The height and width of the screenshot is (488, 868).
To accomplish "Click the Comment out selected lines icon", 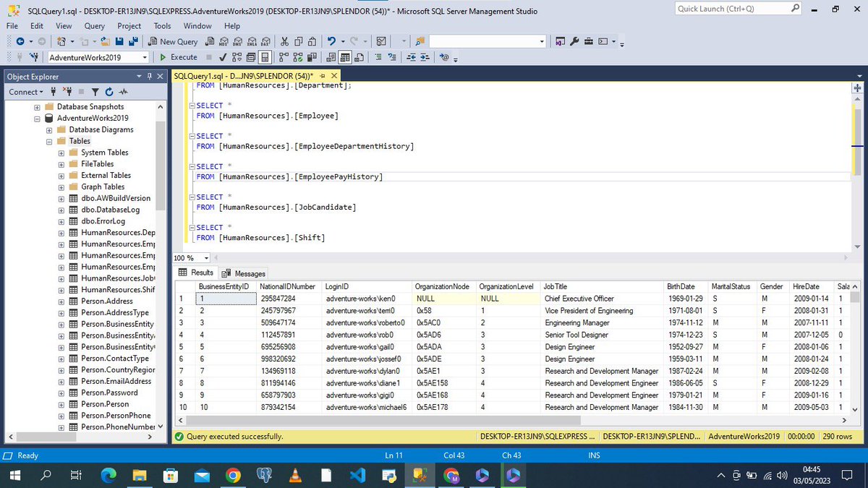I will click(378, 57).
